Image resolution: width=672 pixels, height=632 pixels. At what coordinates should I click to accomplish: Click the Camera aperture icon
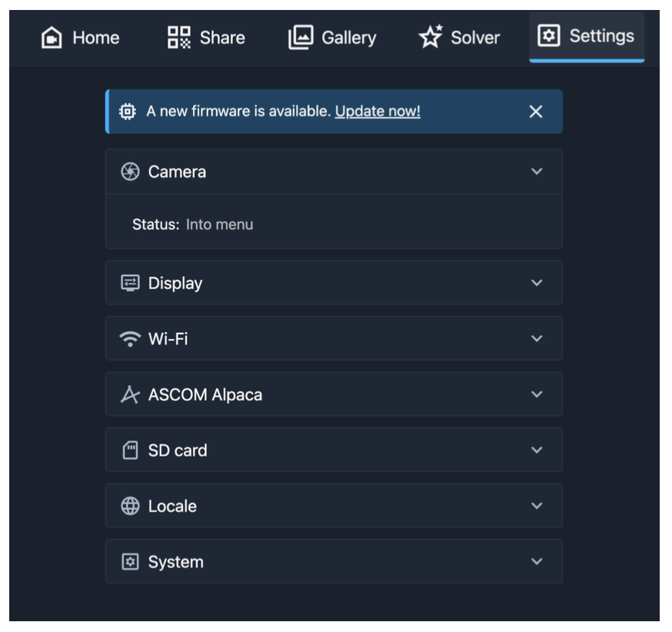[130, 172]
